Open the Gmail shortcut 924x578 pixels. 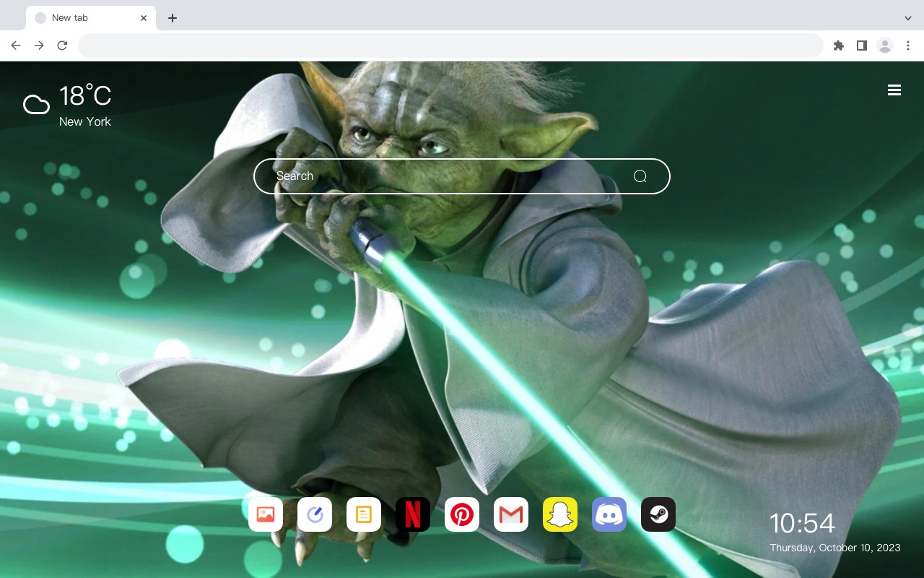click(x=511, y=514)
